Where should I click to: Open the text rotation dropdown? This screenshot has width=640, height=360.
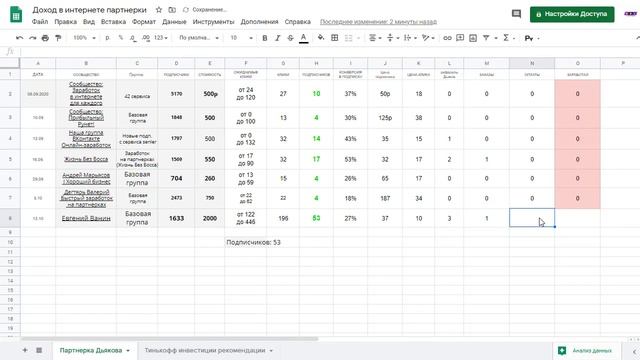(x=428, y=38)
